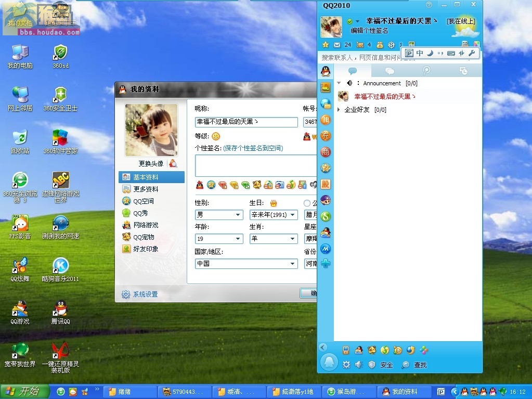Toggle the IME 中 Chinese mode button
The image size is (532, 399).
click(420, 53)
